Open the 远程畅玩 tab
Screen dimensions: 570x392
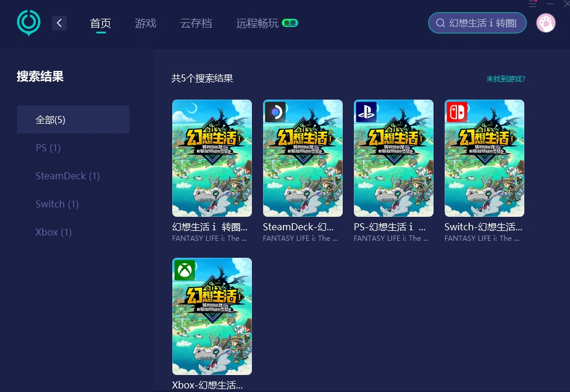pos(258,23)
